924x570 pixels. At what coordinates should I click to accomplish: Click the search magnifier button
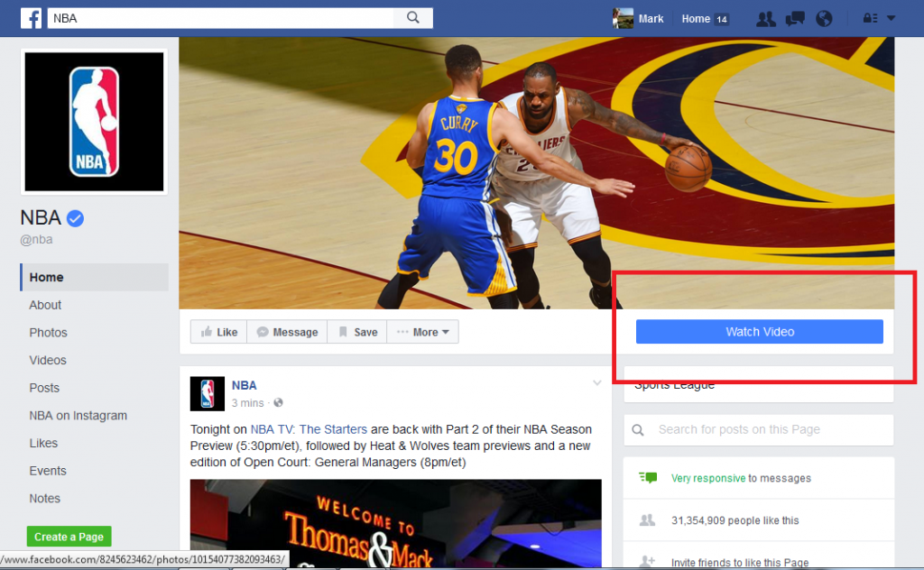click(x=413, y=18)
